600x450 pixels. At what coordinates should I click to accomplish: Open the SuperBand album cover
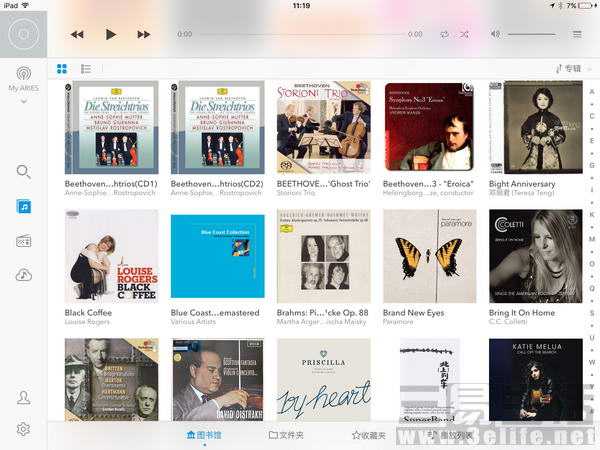[430, 380]
